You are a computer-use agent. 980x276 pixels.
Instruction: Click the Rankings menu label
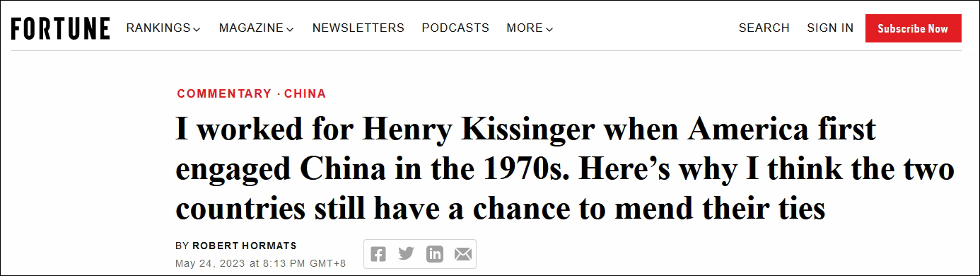[x=158, y=28]
